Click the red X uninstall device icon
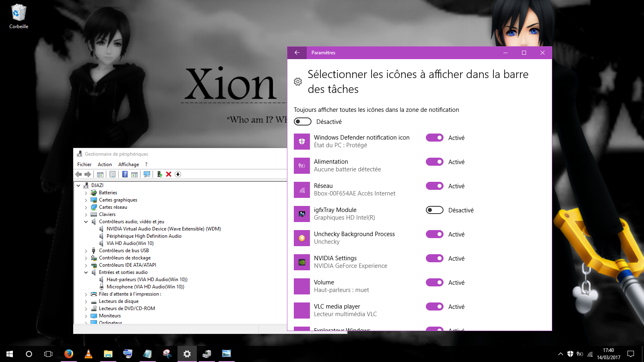 click(x=169, y=174)
